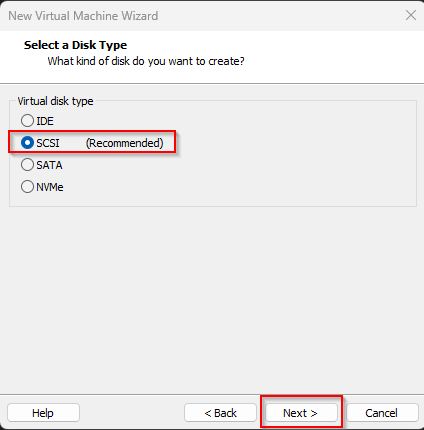Close the wizard with the X icon
The width and height of the screenshot is (424, 430).
pyautogui.click(x=411, y=15)
